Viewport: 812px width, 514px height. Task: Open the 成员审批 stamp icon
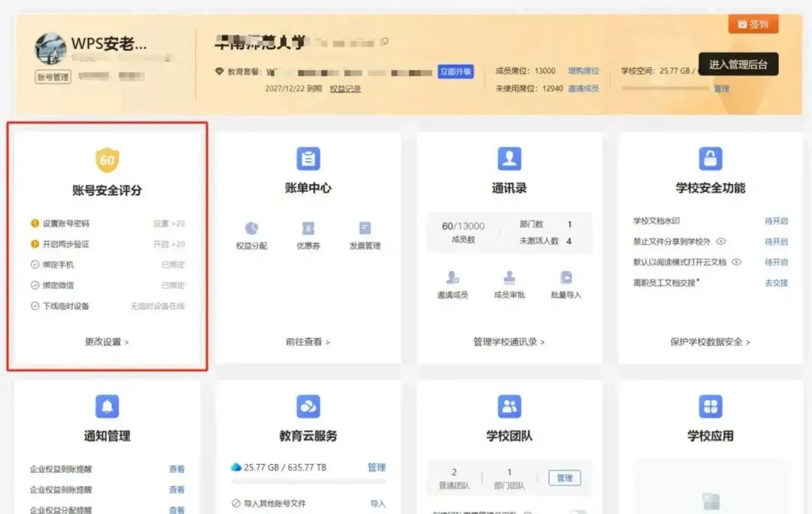(510, 278)
